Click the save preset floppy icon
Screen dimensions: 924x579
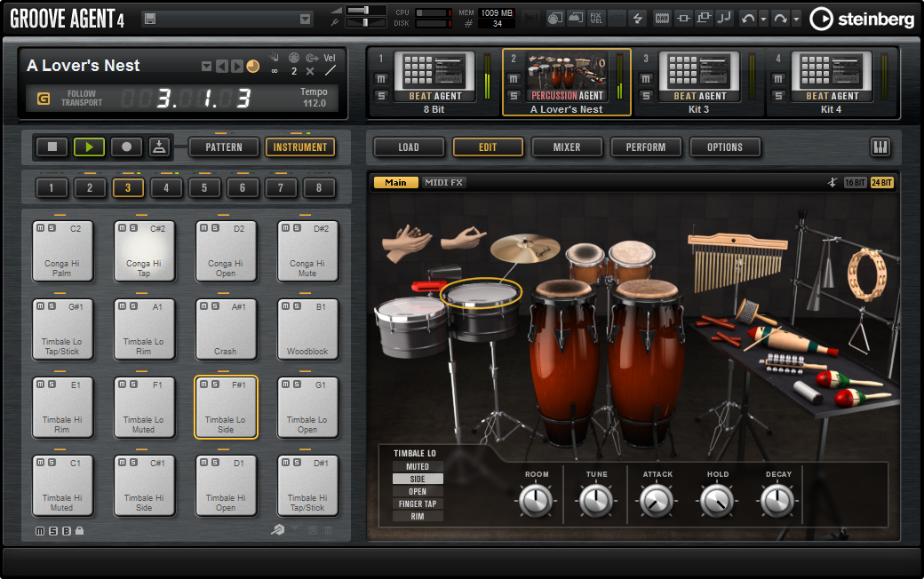point(150,19)
